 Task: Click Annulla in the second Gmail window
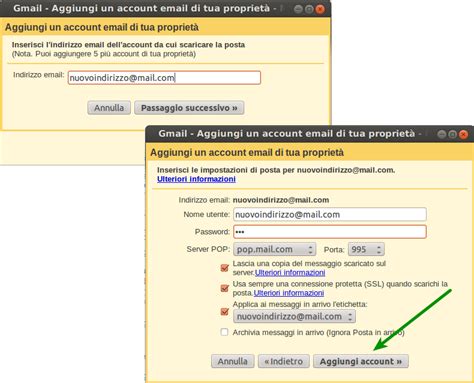pos(233,361)
